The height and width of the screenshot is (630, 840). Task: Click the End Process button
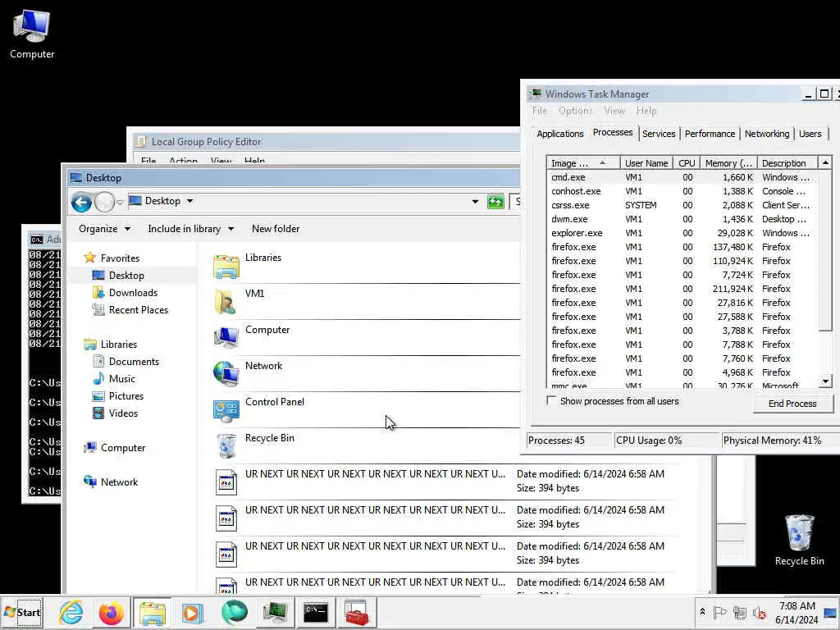point(792,404)
